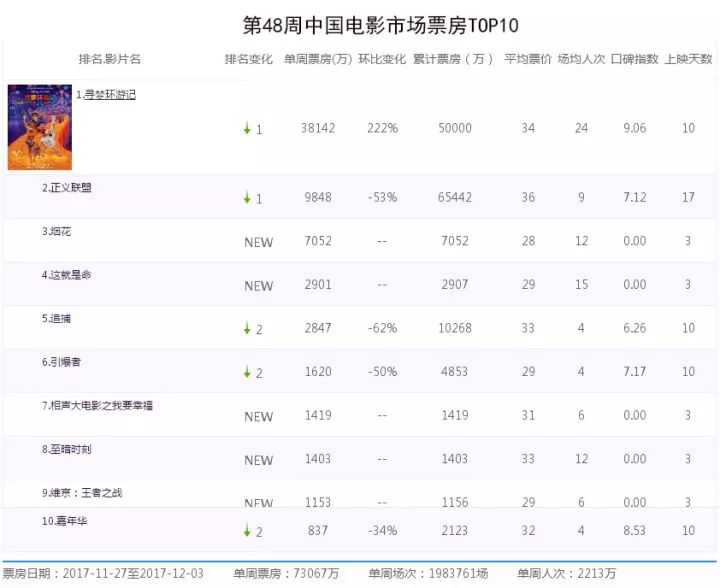The image size is (720, 588).
Task: Click the 环比变化 column header
Action: 382,59
